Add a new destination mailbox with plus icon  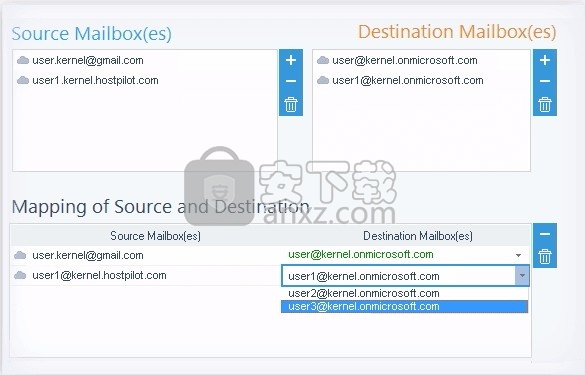pyautogui.click(x=545, y=60)
